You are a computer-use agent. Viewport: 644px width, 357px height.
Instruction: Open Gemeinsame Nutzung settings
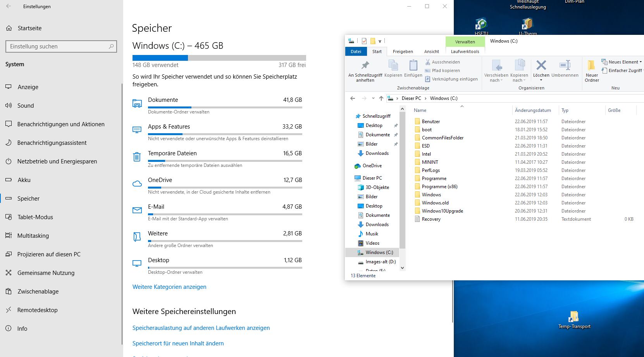point(46,273)
